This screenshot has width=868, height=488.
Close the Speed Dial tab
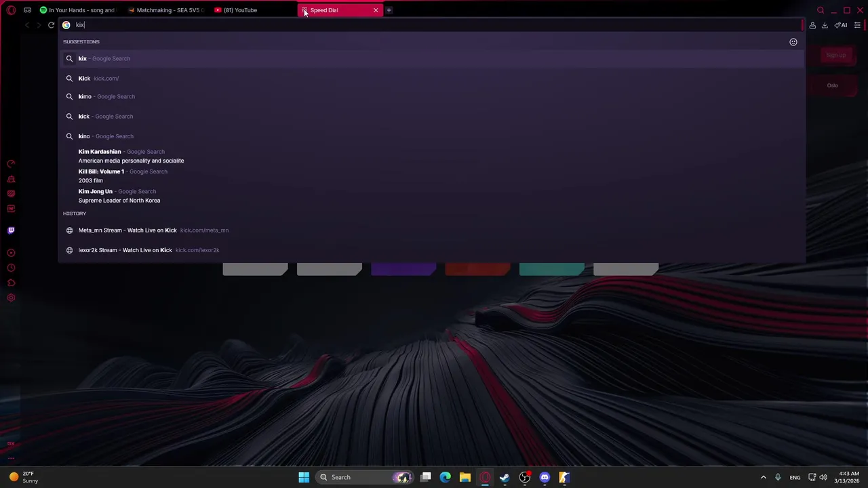376,10
